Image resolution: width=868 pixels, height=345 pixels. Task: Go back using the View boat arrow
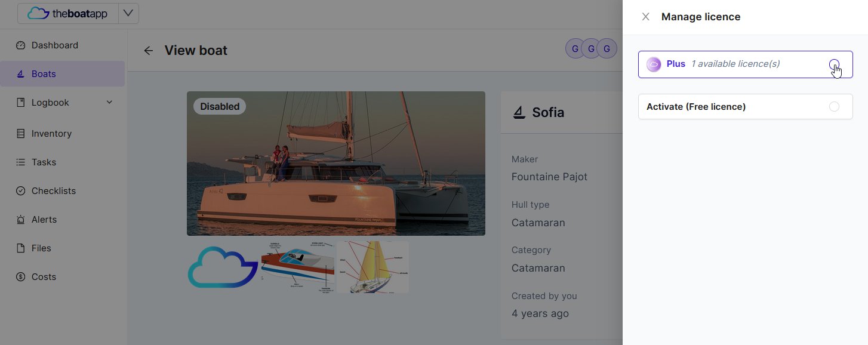point(149,51)
